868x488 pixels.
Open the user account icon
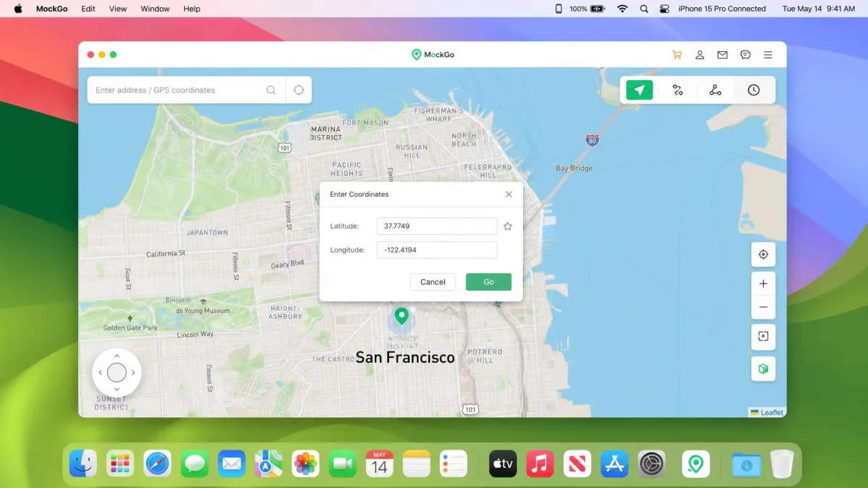[700, 55]
